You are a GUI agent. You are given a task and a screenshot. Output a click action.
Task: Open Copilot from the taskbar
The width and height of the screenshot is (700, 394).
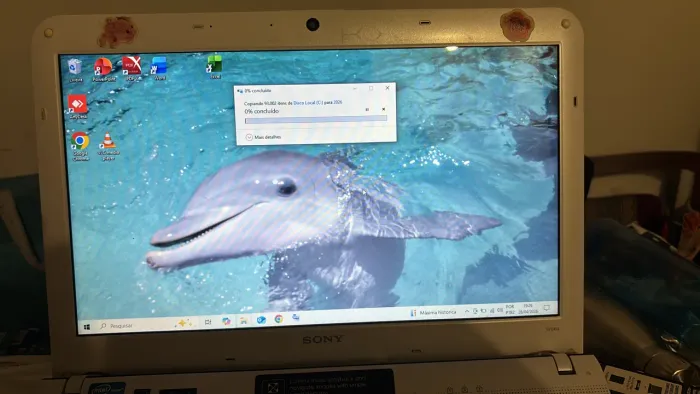click(226, 321)
